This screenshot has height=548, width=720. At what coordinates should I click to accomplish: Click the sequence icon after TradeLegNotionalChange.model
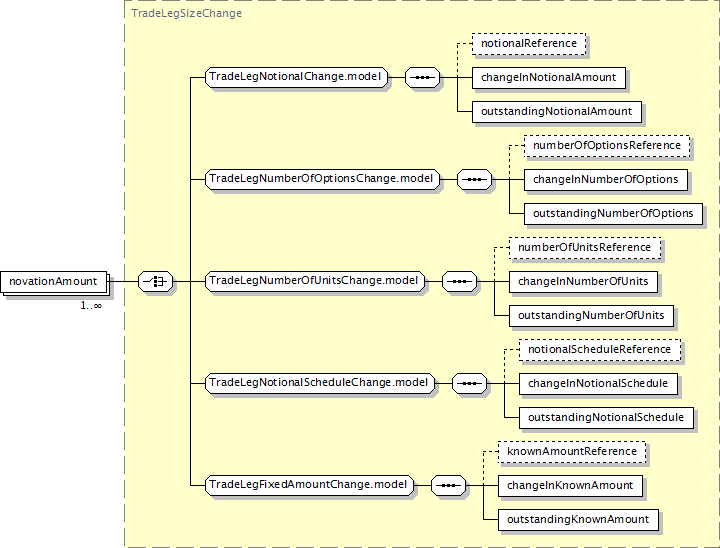tap(423, 77)
